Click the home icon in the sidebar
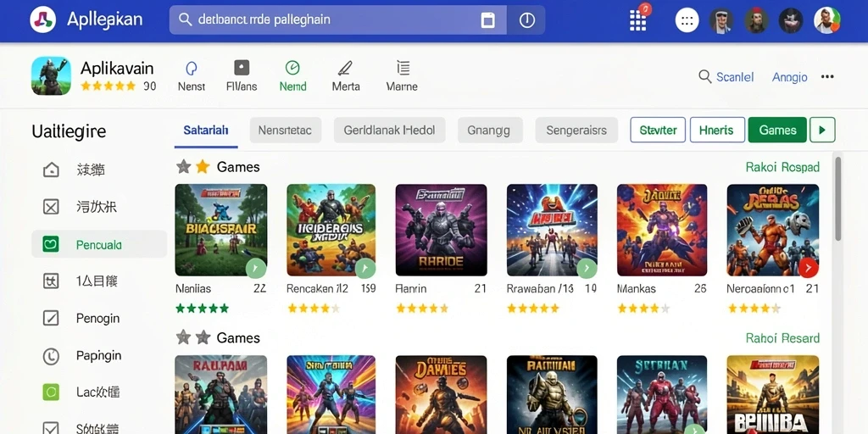The image size is (868, 434). coord(51,170)
